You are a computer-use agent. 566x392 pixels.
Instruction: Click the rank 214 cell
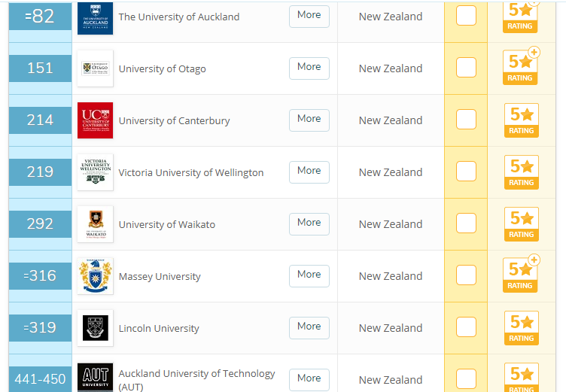click(40, 120)
